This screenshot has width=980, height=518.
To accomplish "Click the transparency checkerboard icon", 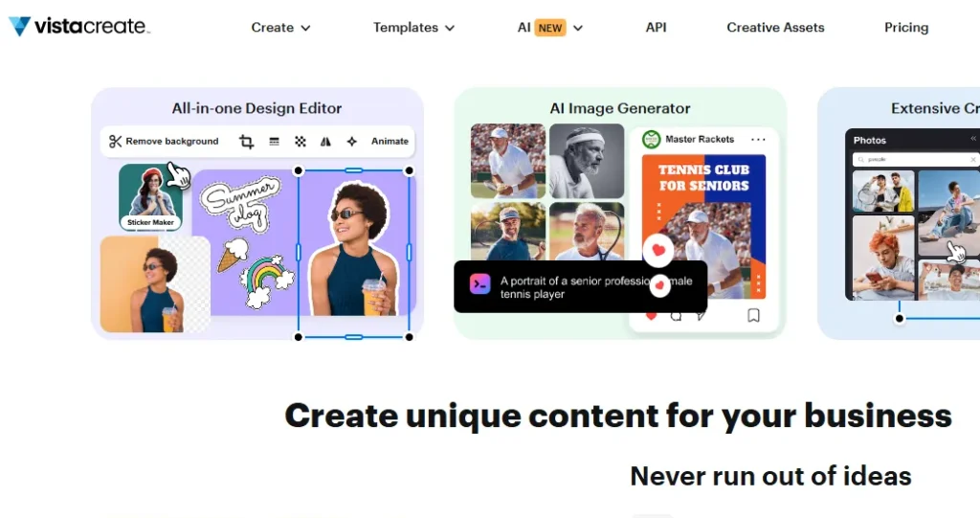I will pos(301,142).
